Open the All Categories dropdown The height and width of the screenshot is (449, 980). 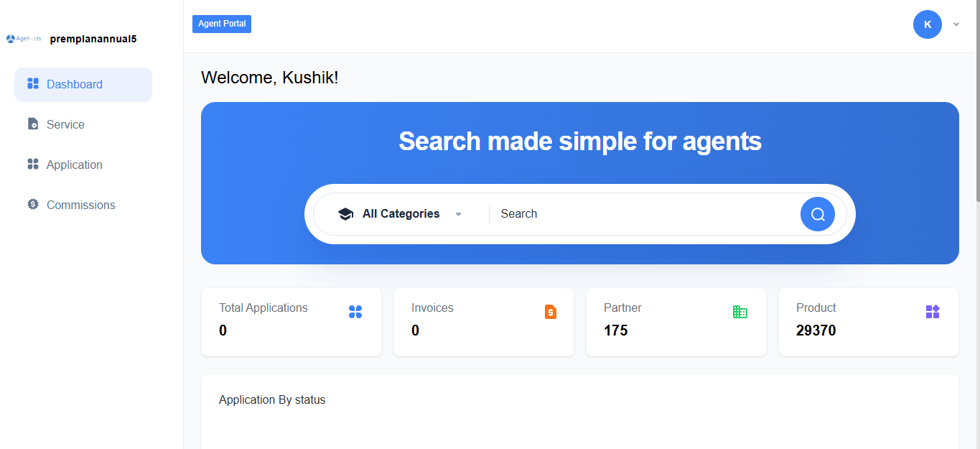tap(401, 214)
